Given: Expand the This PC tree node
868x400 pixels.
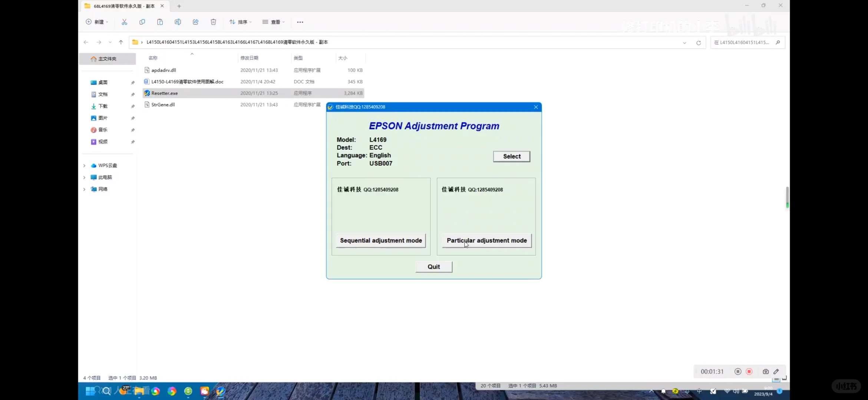Looking at the screenshot, I should pos(84,177).
